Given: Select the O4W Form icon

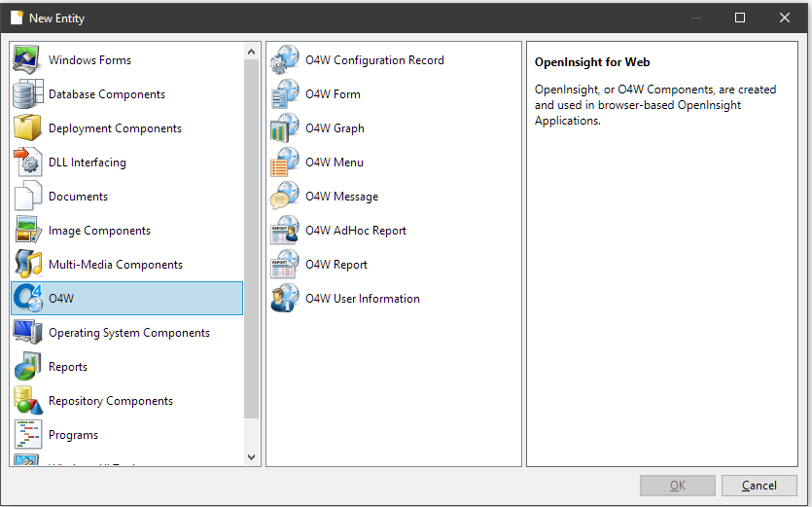Looking at the screenshot, I should (285, 93).
